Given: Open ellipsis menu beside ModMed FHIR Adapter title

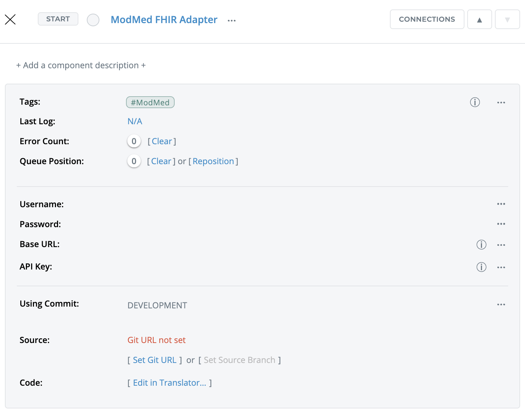Looking at the screenshot, I should pos(231,21).
